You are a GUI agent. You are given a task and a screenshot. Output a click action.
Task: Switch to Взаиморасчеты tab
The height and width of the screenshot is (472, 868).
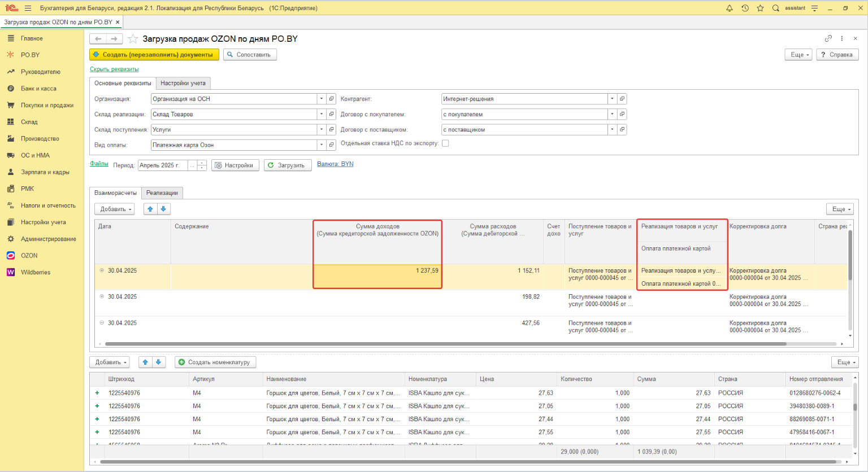click(x=115, y=193)
